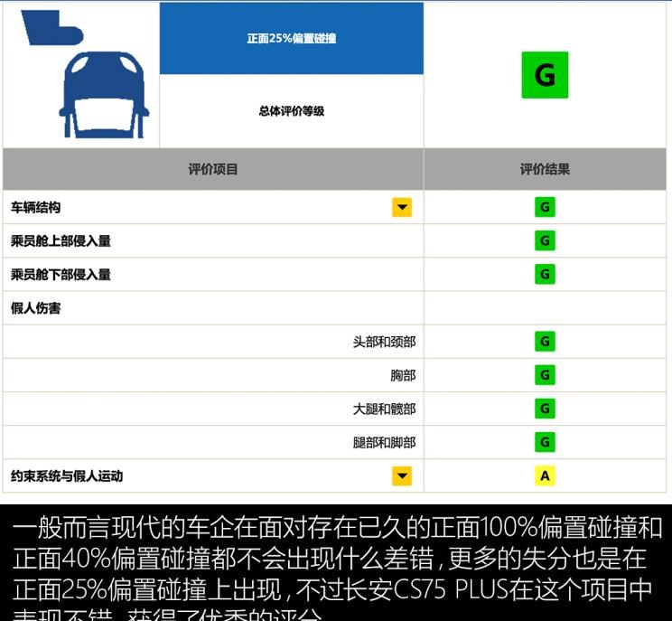Click the caption line mentioning 长安CS75 PLUS
The image size is (672, 621).
pyautogui.click(x=332, y=589)
